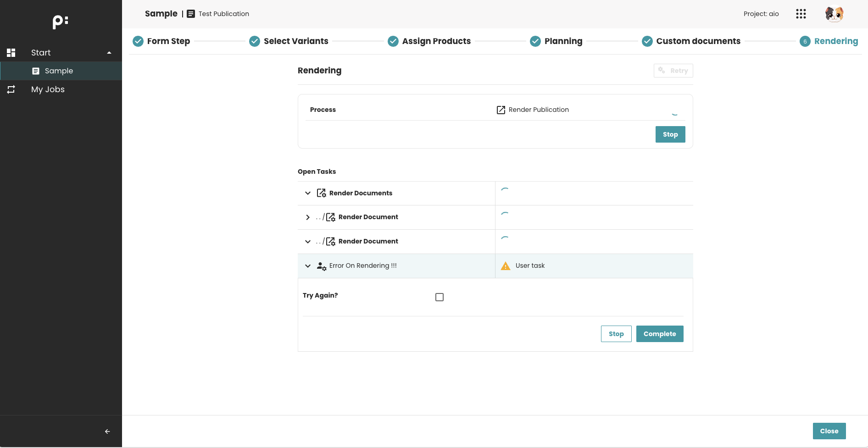Screen dimensions: 868x448
Task: Click the Error On Rendering user icon
Action: coord(322,266)
